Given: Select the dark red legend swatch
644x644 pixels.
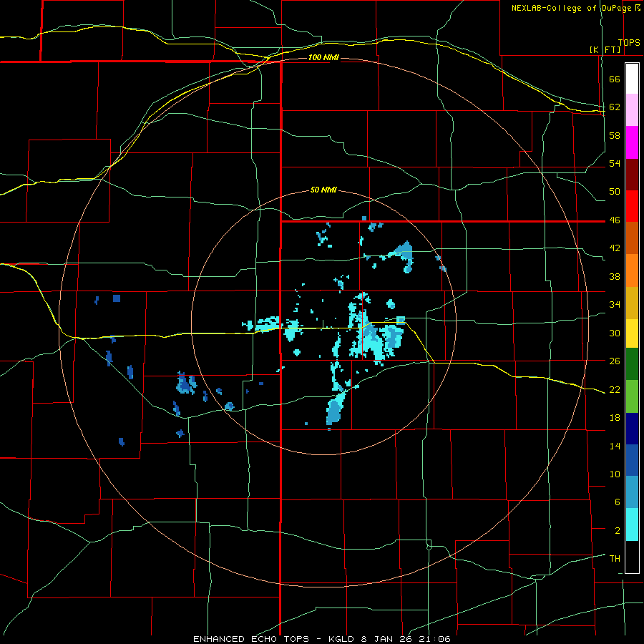Looking at the screenshot, I should (x=632, y=175).
